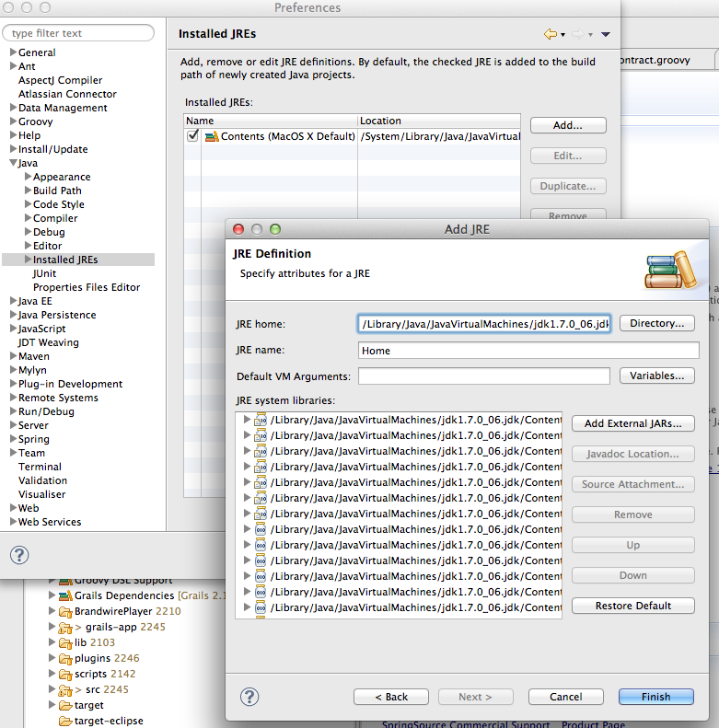Open Properties Files Editor preferences

[x=87, y=287]
